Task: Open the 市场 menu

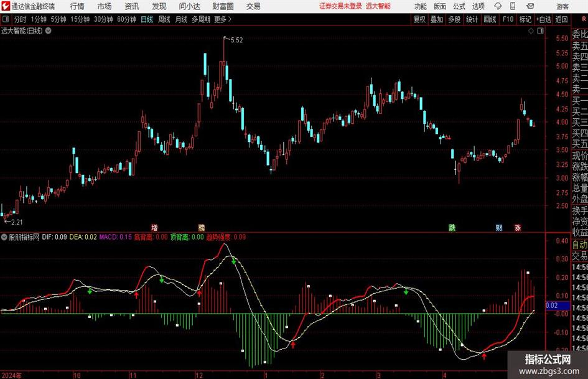Action: (x=105, y=6)
